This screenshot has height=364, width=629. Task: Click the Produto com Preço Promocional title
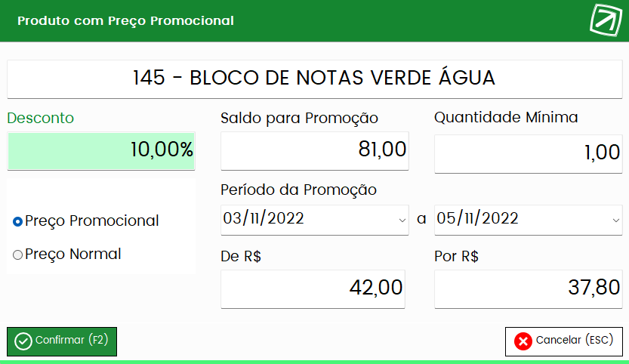point(125,20)
